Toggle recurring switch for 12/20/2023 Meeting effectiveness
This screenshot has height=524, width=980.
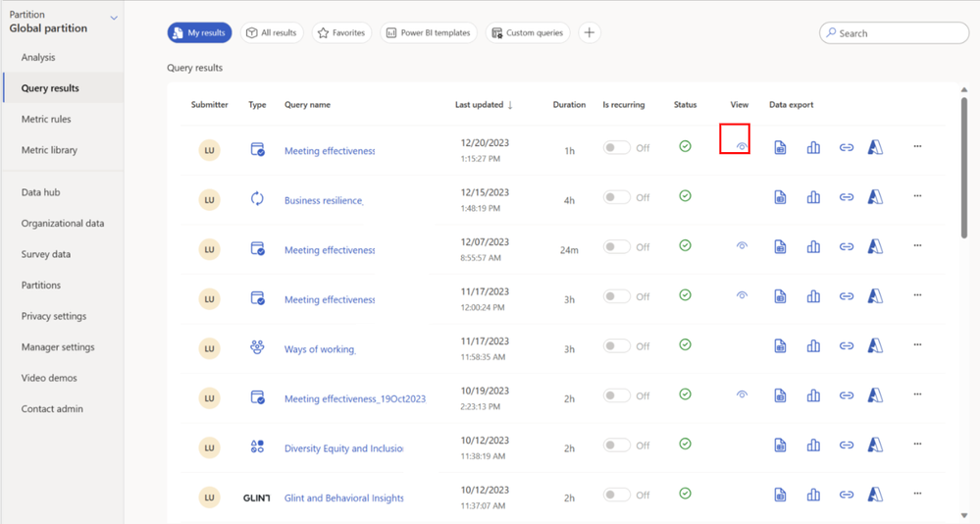616,147
